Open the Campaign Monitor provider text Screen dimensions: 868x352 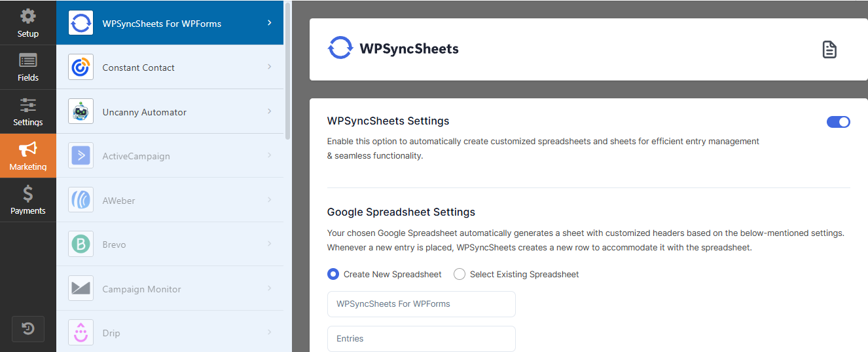point(141,289)
